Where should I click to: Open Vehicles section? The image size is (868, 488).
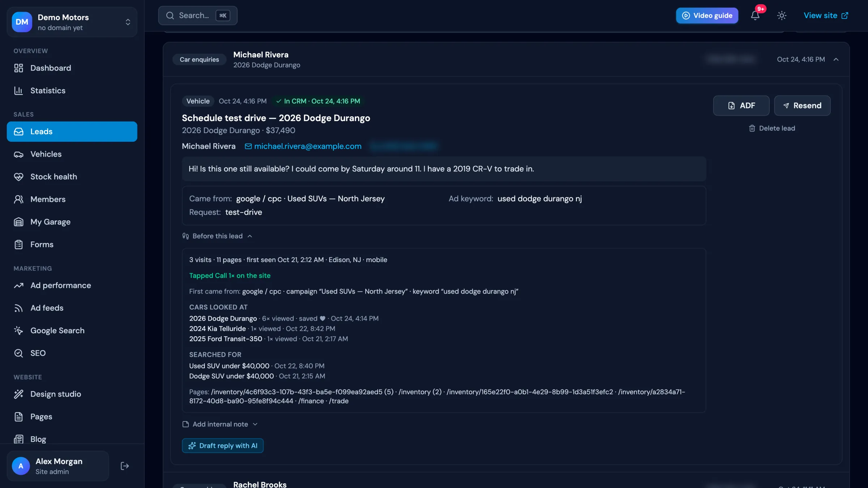[x=72, y=154]
